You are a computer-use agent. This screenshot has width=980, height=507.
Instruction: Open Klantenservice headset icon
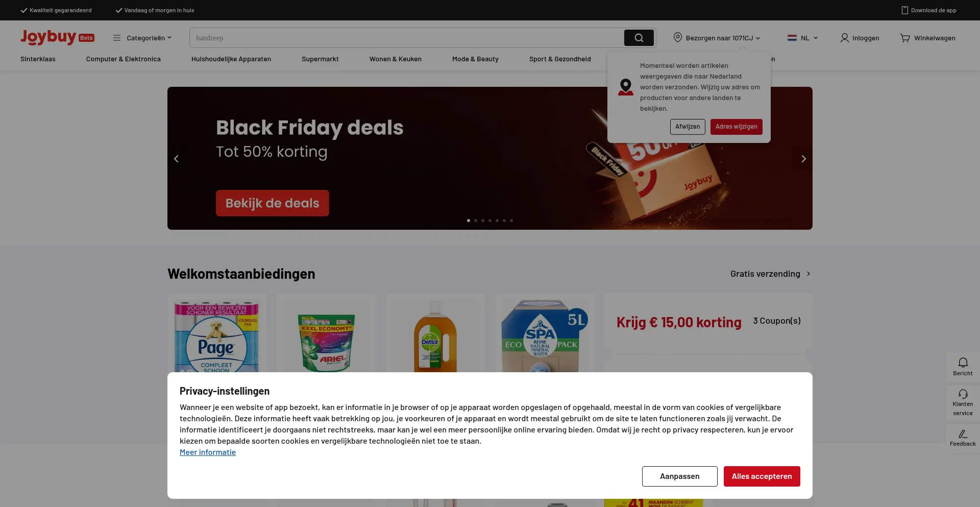[963, 394]
